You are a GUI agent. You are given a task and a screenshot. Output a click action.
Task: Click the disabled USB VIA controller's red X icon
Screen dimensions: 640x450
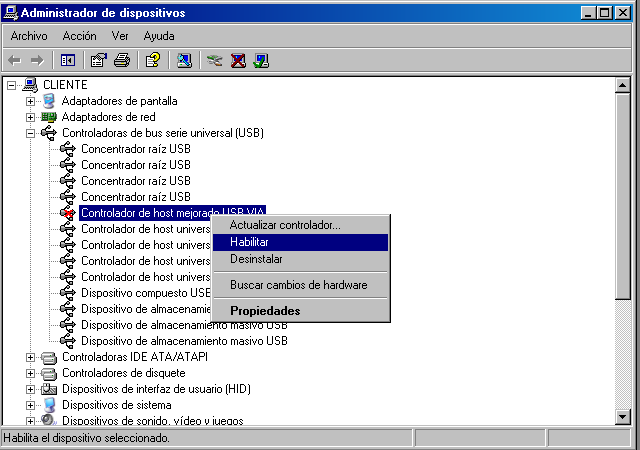[68, 213]
